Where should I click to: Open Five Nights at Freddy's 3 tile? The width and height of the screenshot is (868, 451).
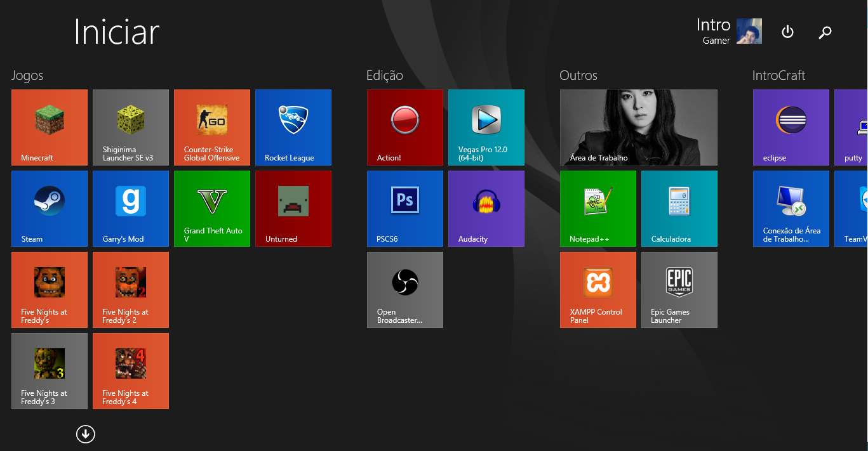[x=50, y=371]
